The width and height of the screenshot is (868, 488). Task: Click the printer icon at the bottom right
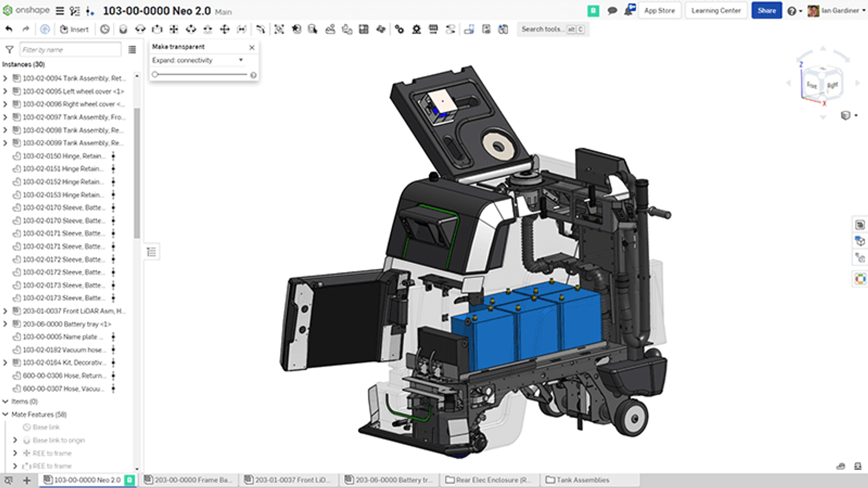pos(840,465)
